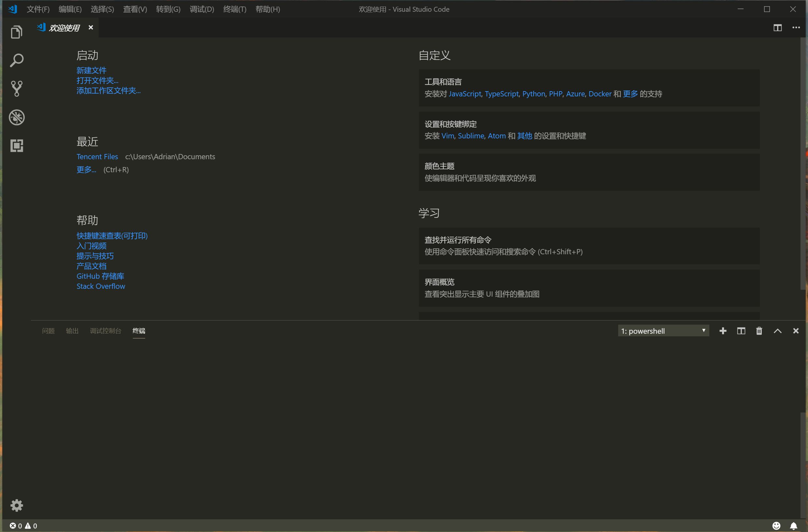Open the Explorer view in activity bar
The height and width of the screenshot is (532, 808).
pyautogui.click(x=16, y=32)
